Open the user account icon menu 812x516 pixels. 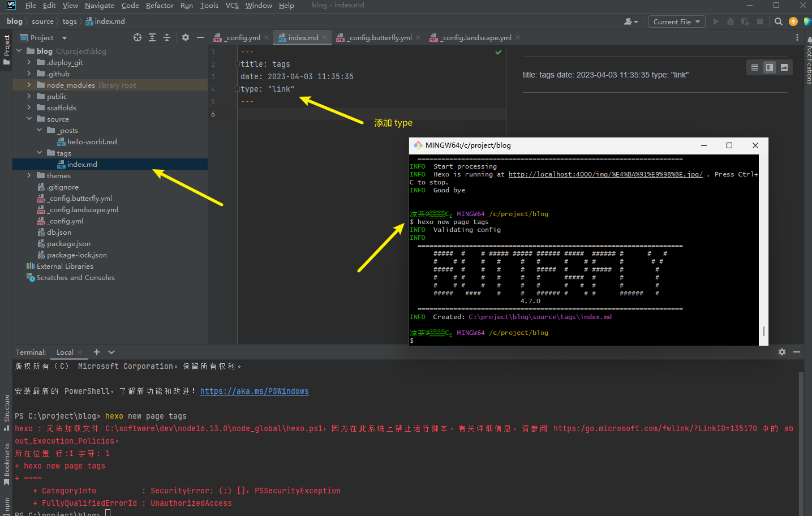click(x=630, y=21)
